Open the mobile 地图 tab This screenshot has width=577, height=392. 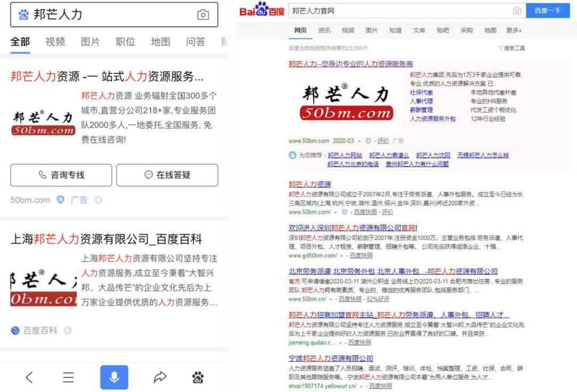point(160,42)
